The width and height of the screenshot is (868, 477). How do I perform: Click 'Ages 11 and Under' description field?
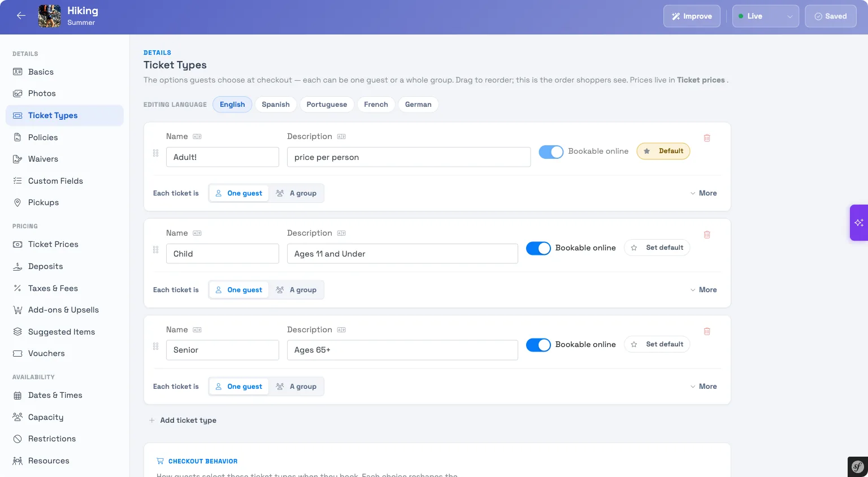[402, 254]
